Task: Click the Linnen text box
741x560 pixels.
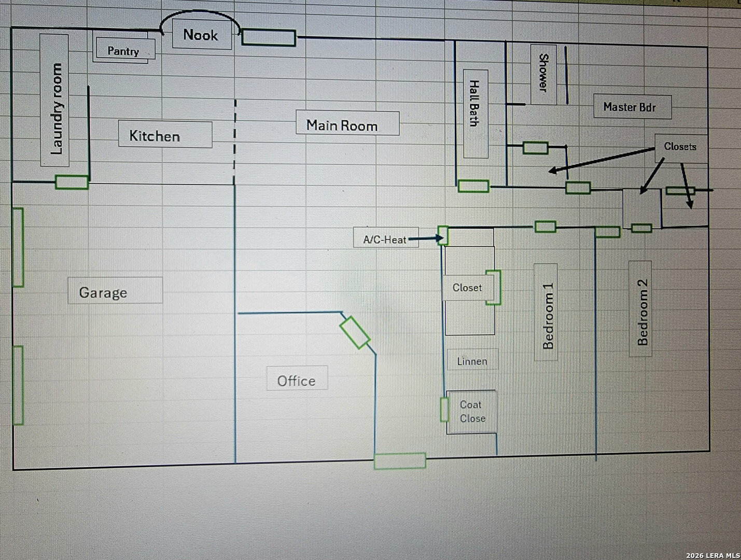Action: pos(472,360)
